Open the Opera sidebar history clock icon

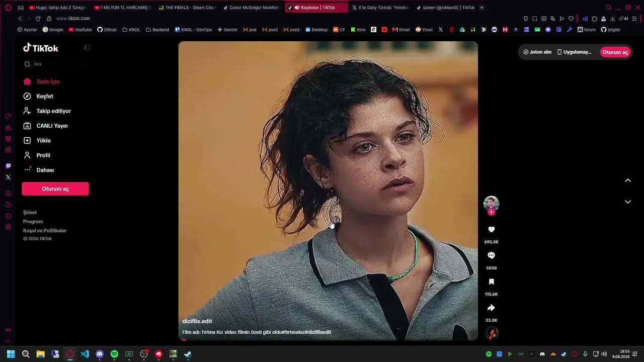coord(8,205)
